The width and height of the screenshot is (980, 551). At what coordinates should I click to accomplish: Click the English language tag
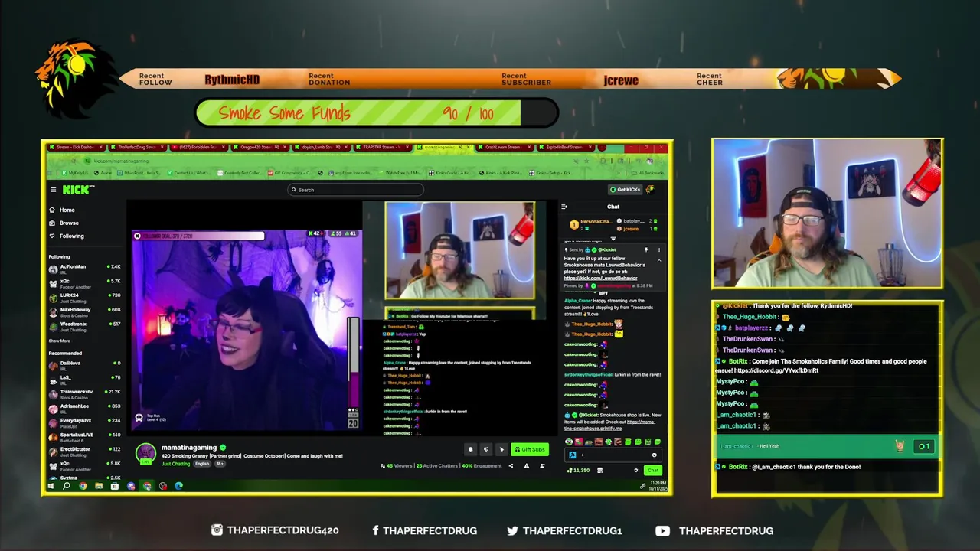coord(202,464)
